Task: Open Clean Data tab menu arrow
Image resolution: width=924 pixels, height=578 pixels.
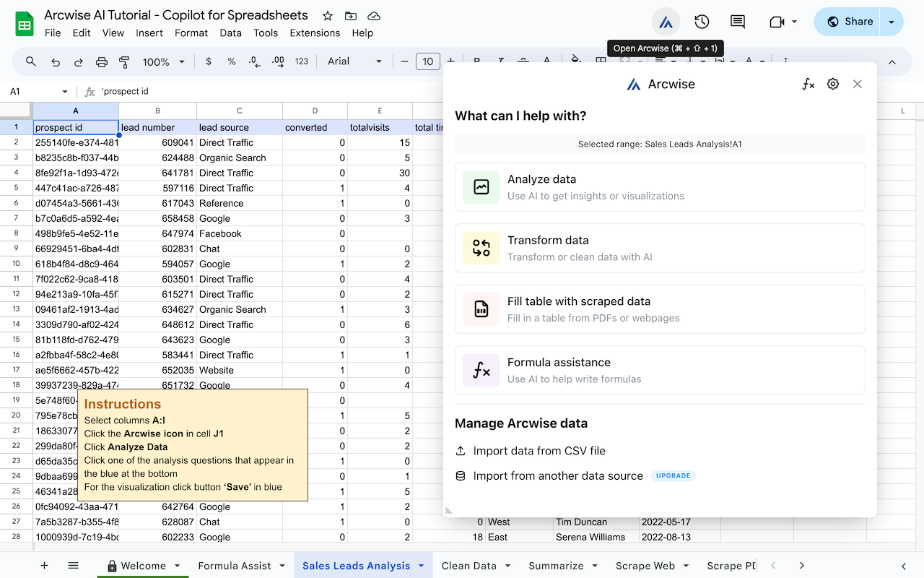Action: click(508, 566)
